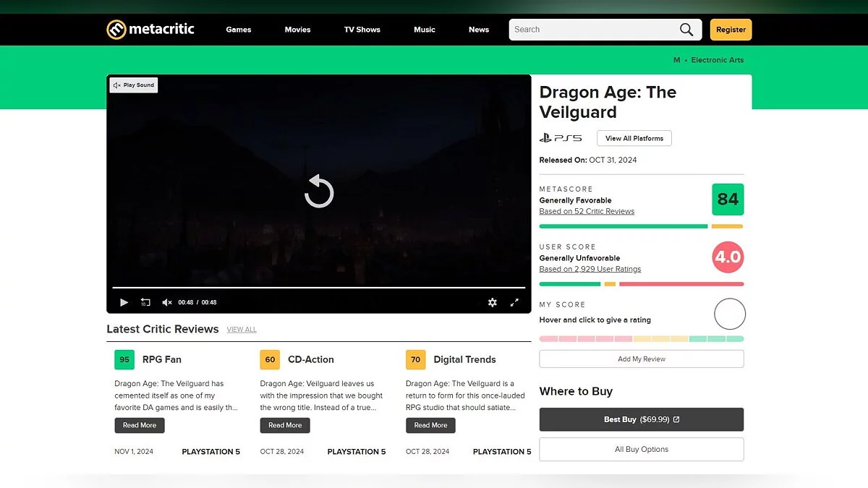Open the TV Shows menu
Image resolution: width=868 pixels, height=488 pixels.
362,30
